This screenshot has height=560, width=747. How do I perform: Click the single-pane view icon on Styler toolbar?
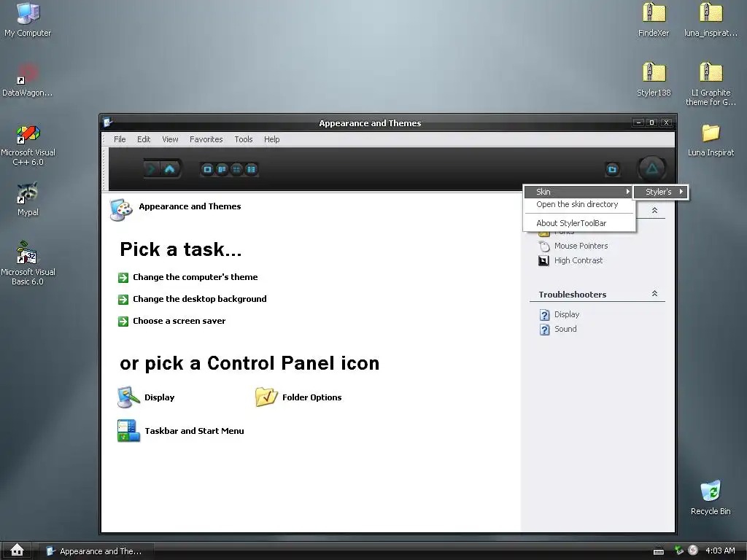(207, 169)
